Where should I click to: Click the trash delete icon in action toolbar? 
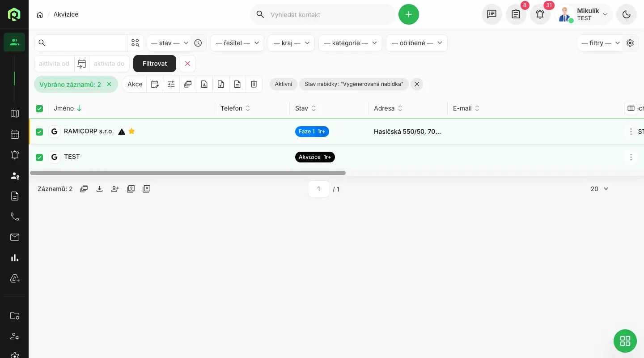point(254,84)
